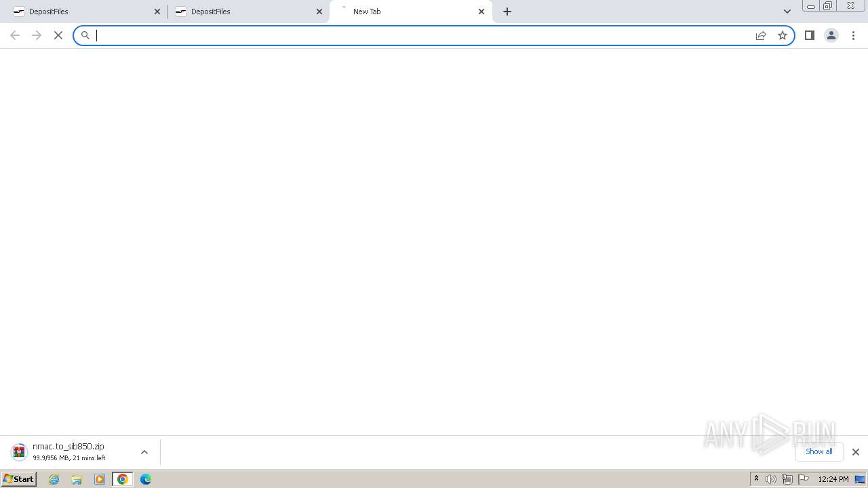Click the zip file icon in downloads bar
This screenshot has width=868, height=488.
click(x=19, y=452)
